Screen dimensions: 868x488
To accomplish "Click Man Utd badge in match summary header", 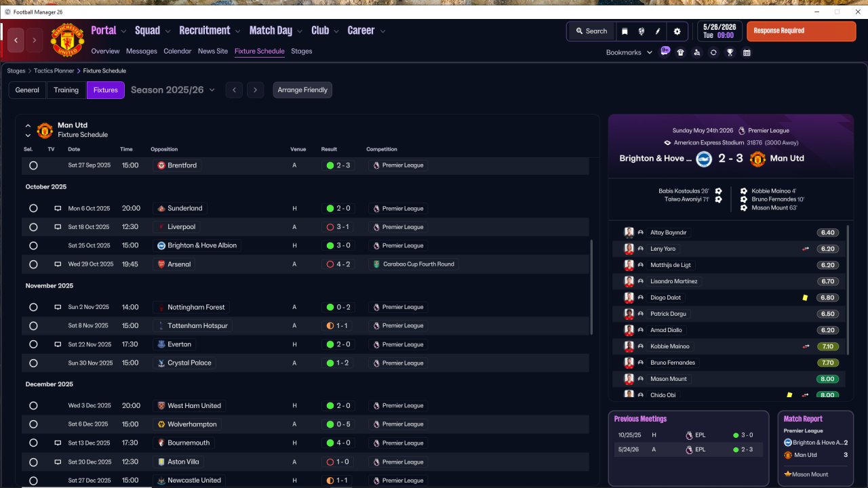I will point(757,159).
